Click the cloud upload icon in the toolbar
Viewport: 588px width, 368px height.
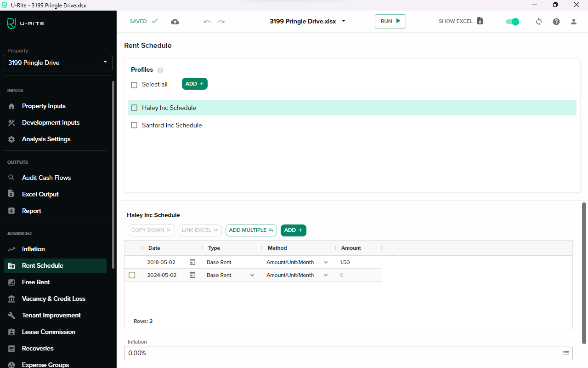tap(175, 21)
